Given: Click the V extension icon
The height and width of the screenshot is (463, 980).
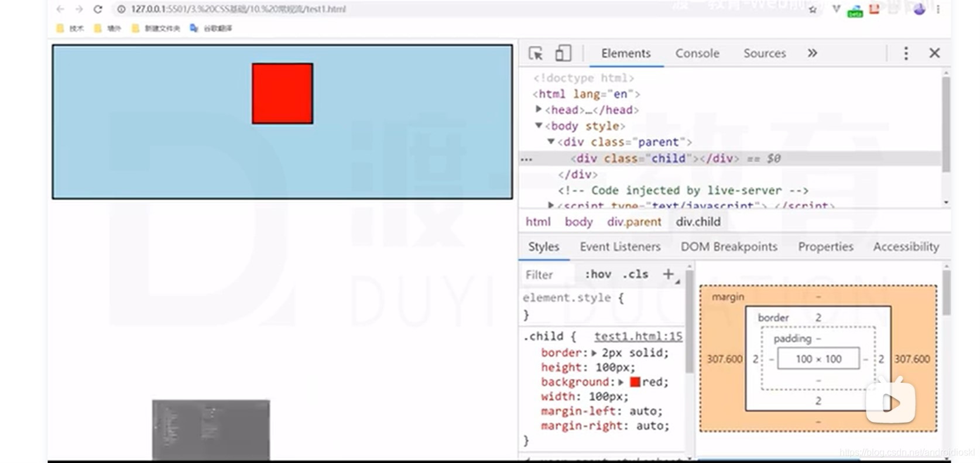Looking at the screenshot, I should [x=836, y=9].
